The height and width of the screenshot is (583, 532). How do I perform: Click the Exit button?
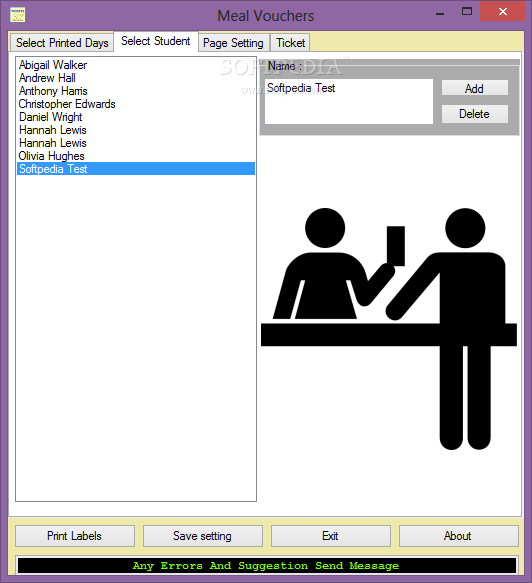(x=331, y=536)
